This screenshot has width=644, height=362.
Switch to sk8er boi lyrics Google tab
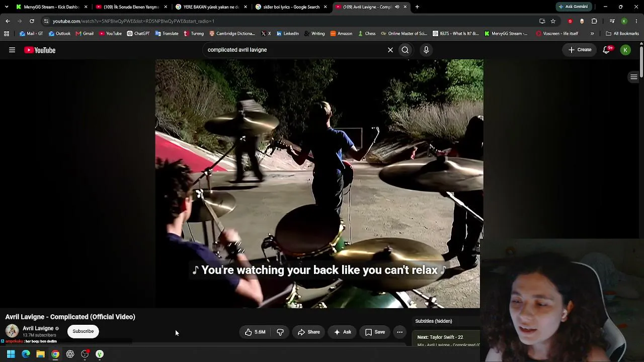coord(290,7)
